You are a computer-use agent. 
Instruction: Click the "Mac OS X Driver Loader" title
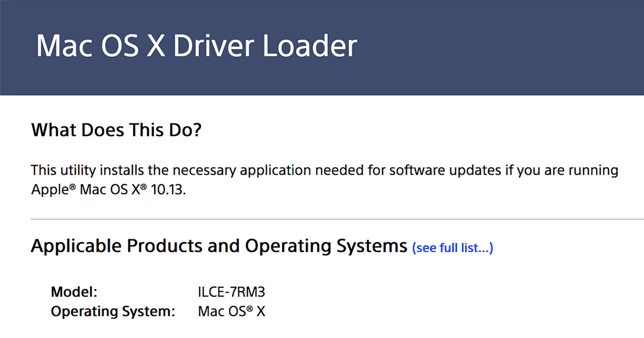[196, 45]
